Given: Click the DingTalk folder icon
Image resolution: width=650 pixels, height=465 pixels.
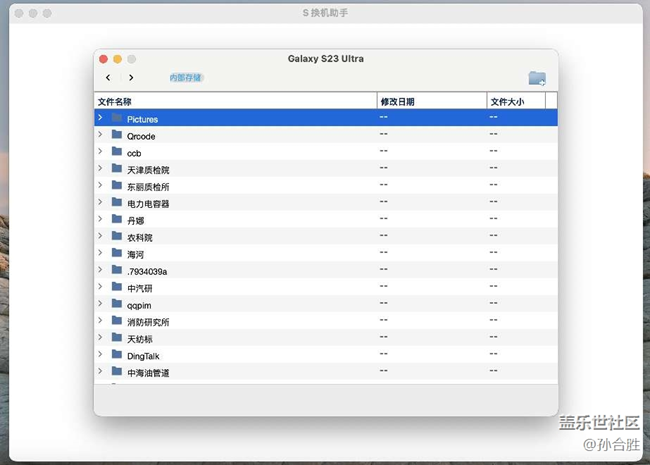Looking at the screenshot, I should [x=117, y=355].
